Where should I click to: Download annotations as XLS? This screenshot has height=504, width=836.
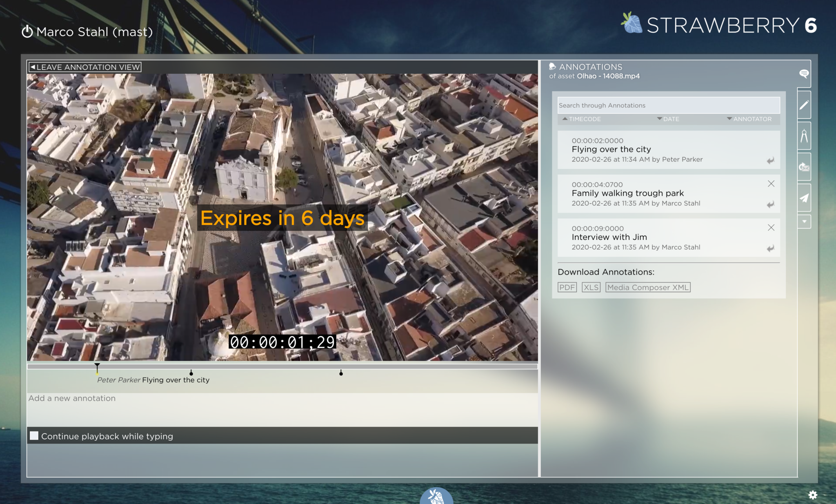[591, 287]
